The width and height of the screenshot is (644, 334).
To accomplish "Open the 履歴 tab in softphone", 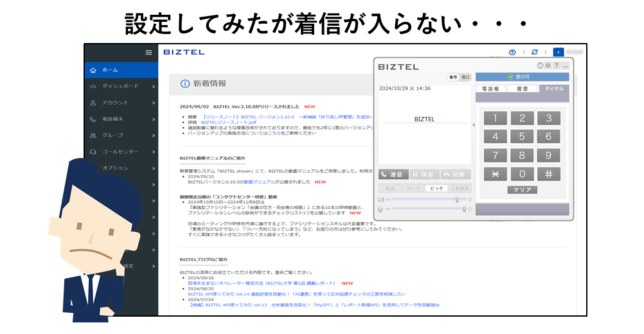I will pyautogui.click(x=522, y=89).
